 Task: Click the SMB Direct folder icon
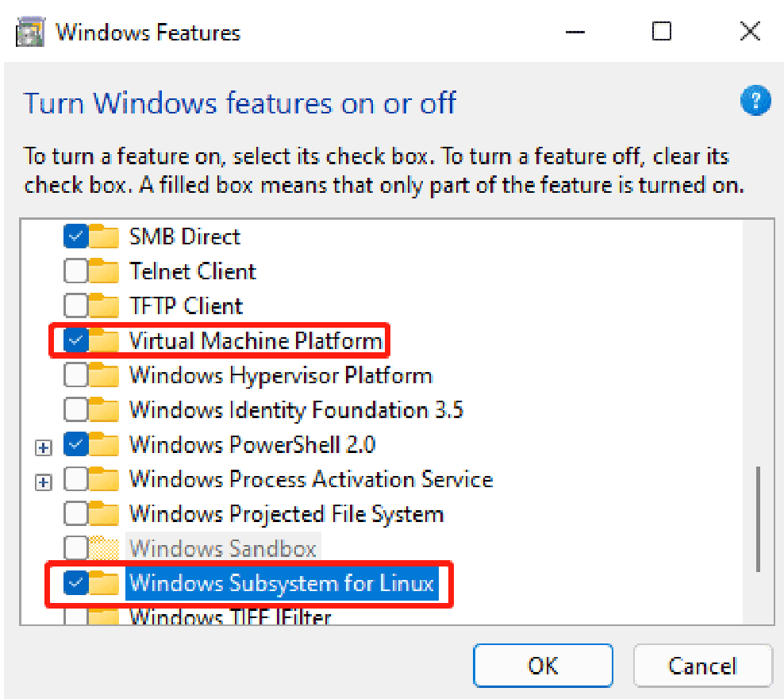(103, 236)
